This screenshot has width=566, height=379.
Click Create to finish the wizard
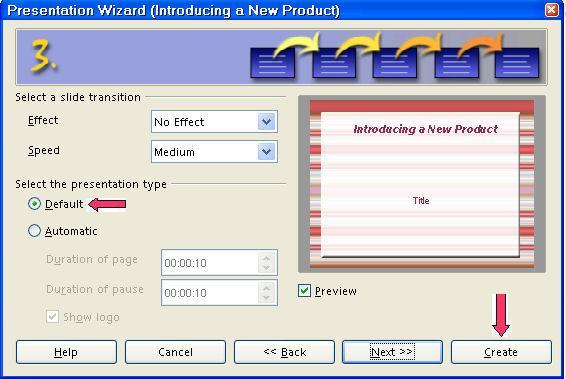[501, 352]
